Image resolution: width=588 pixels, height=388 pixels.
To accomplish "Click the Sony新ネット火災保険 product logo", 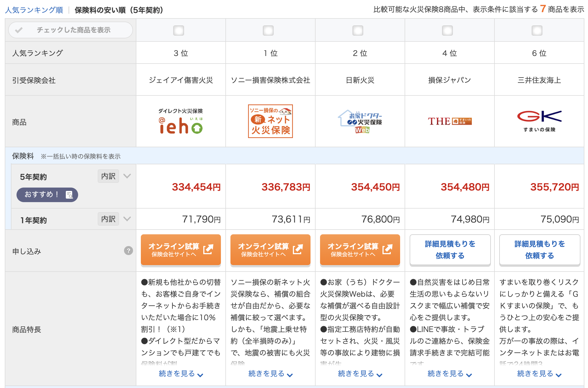I will 270,121.
